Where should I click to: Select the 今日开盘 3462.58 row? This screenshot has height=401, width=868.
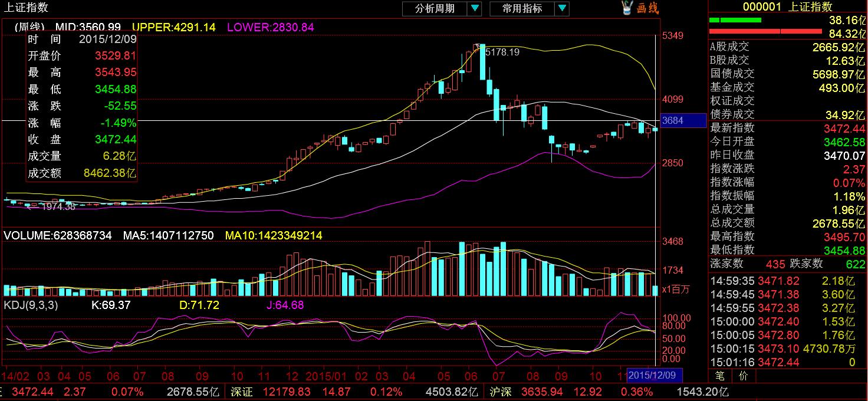click(788, 142)
